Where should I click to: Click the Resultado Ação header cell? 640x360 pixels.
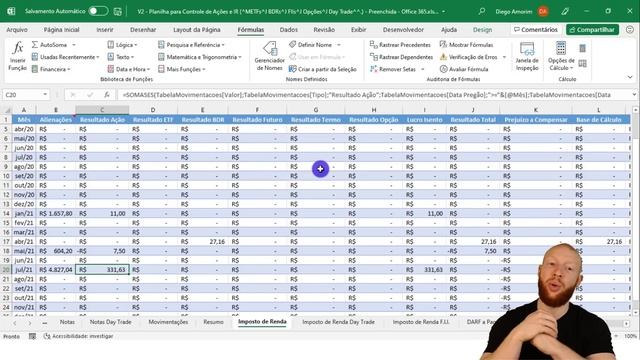coord(102,120)
